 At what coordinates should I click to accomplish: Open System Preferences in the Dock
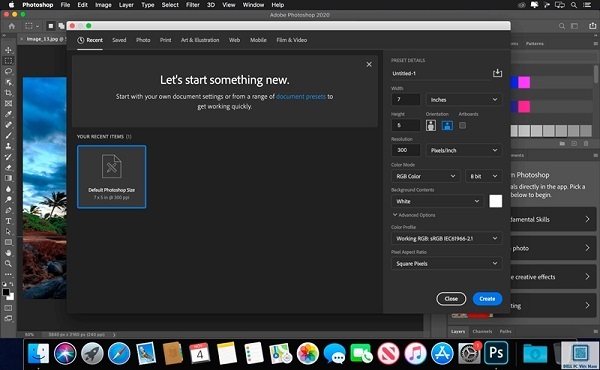469,353
